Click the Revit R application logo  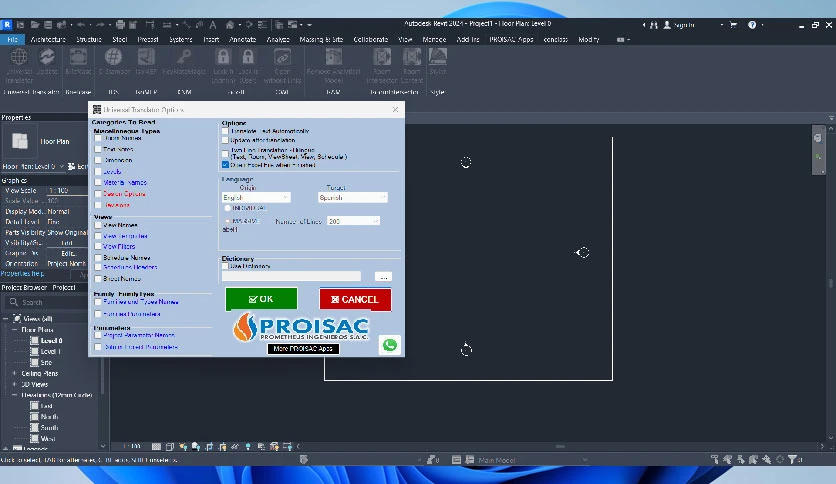(7, 25)
